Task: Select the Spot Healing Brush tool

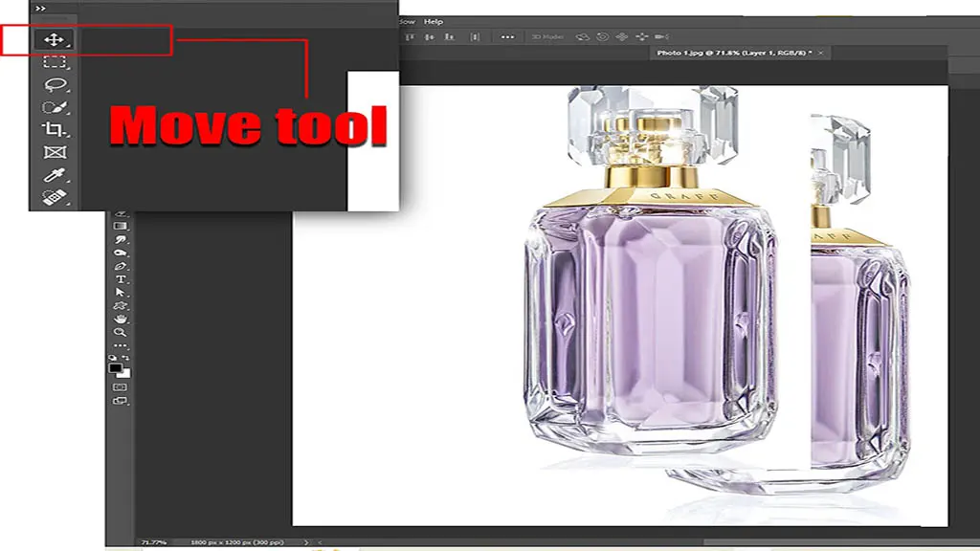Action: [x=55, y=197]
